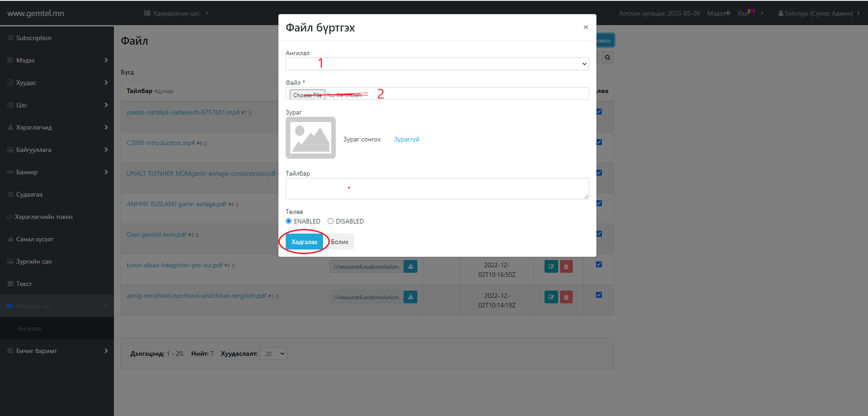This screenshot has height=416, width=868.
Task: Click the search magnifier icon
Action: point(607,57)
